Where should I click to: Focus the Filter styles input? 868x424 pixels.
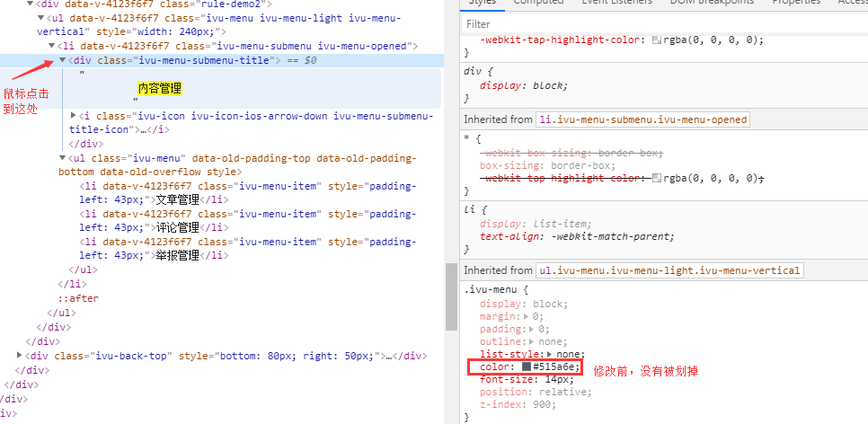click(664, 23)
